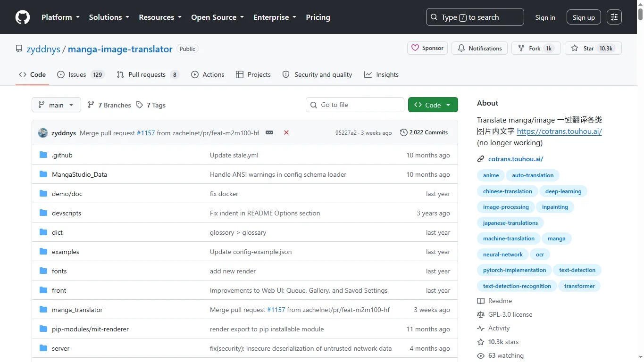The width and height of the screenshot is (644, 362).
Task: Click the deep-learning topic tag
Action: click(x=563, y=191)
